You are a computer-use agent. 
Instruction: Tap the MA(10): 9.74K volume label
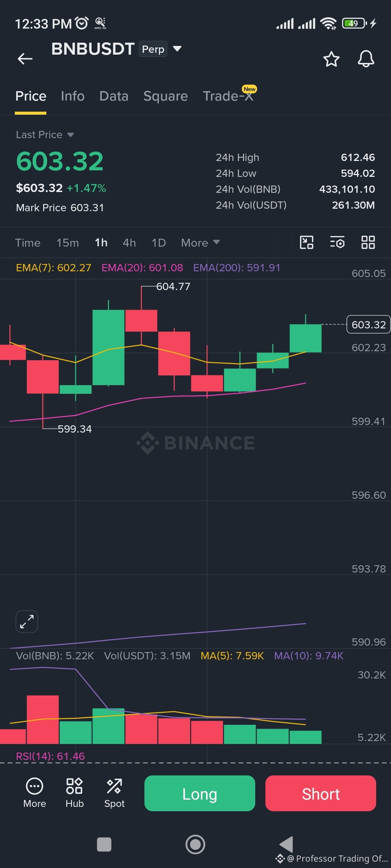pyautogui.click(x=308, y=656)
